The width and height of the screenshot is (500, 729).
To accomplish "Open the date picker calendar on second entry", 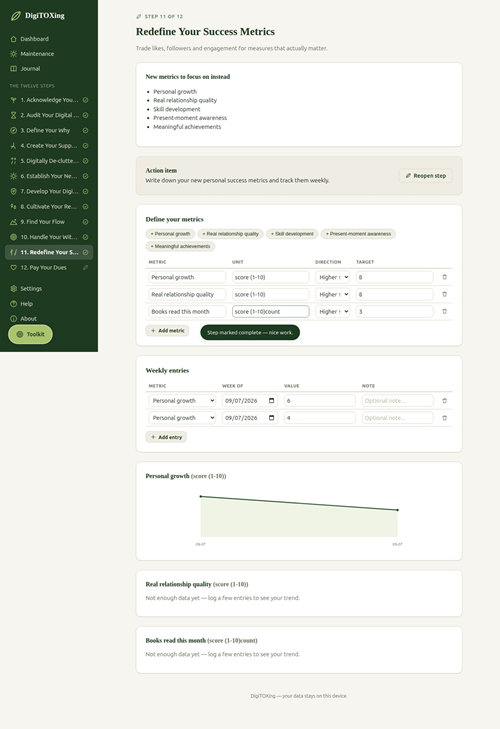I will point(272,418).
